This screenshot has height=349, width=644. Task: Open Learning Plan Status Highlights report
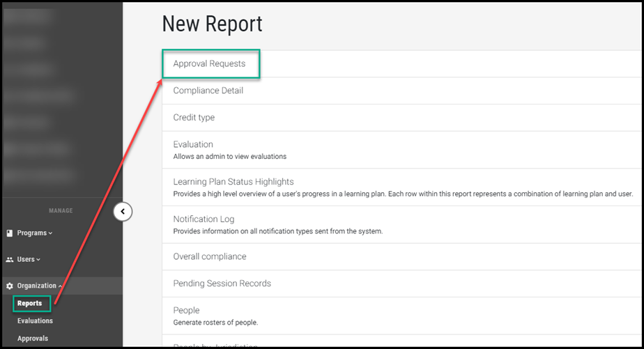(x=233, y=182)
